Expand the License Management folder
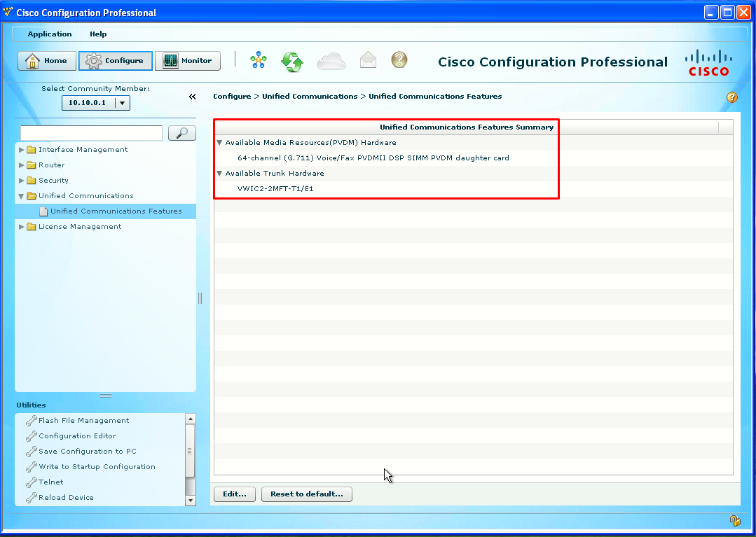Viewport: 756px width, 537px height. pyautogui.click(x=21, y=227)
